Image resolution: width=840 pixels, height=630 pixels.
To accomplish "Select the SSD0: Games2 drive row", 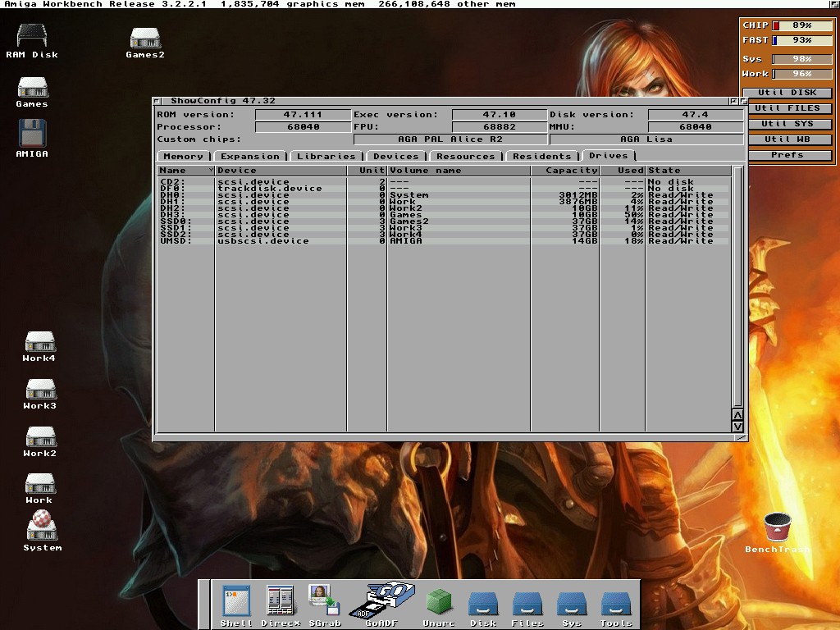I will (x=445, y=221).
